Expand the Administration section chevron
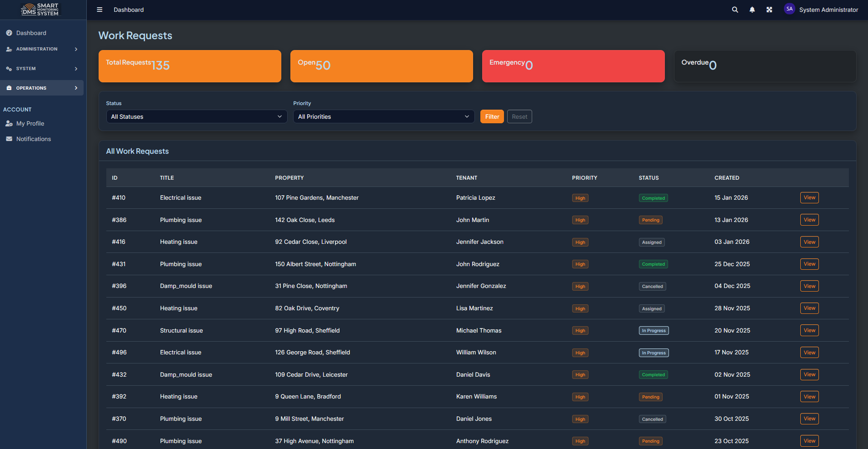 click(76, 49)
